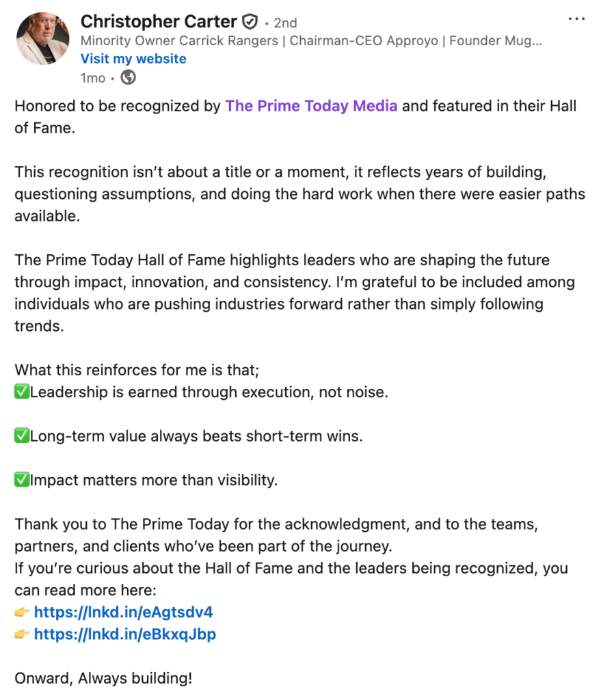Viewport: 601px width, 700px height.
Task: Click the pointing hand emoji before eBkxqJbp link
Action: click(x=22, y=634)
